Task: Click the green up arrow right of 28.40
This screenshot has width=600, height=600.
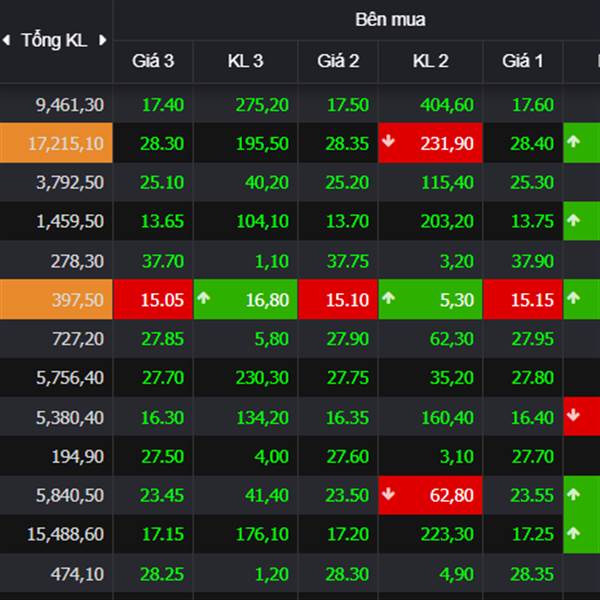Action: point(573,143)
